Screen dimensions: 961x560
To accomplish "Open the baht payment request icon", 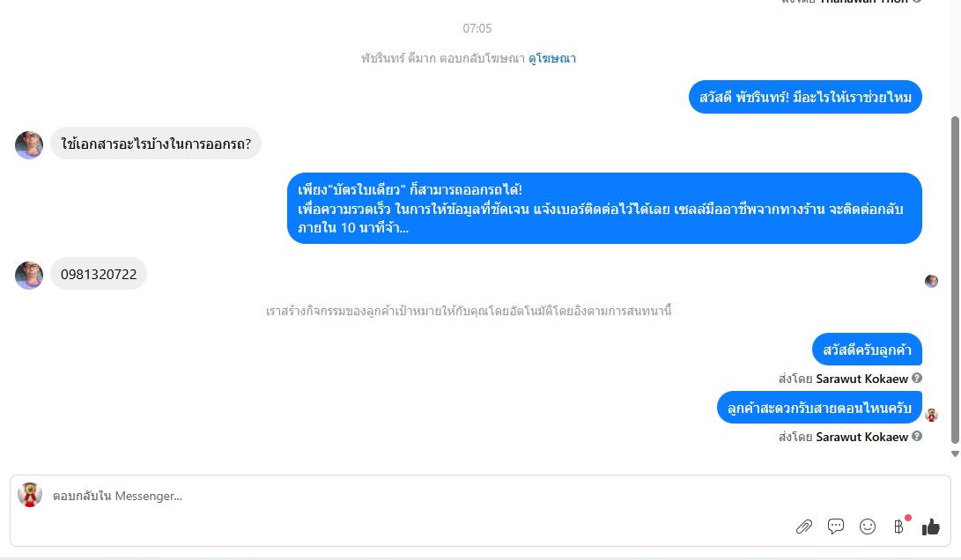I will pyautogui.click(x=899, y=527).
